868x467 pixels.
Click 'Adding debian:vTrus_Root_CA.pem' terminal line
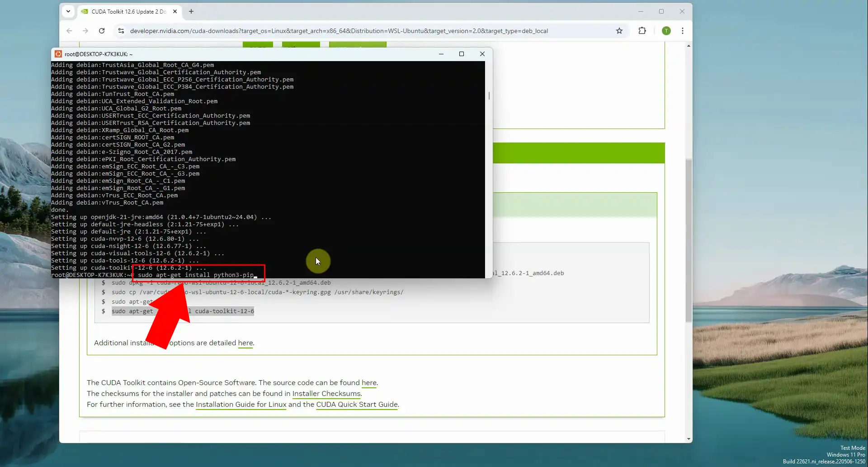click(107, 203)
